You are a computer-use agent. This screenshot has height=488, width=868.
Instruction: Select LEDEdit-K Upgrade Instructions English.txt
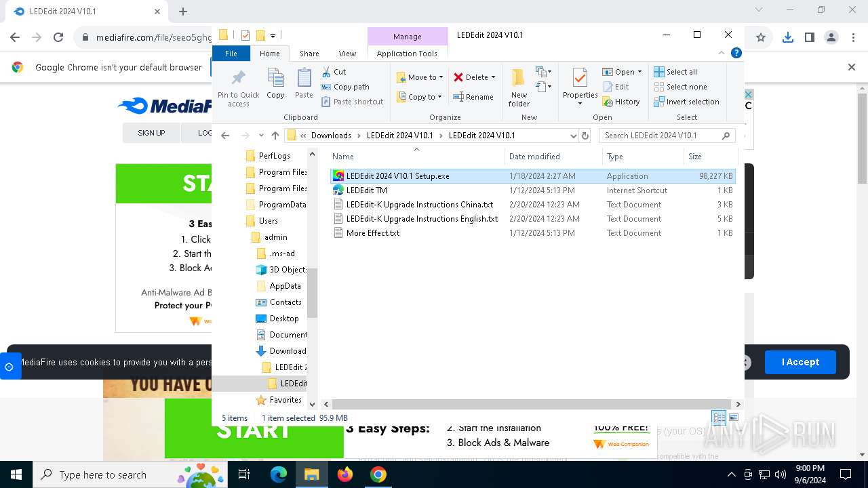[532, 219]
